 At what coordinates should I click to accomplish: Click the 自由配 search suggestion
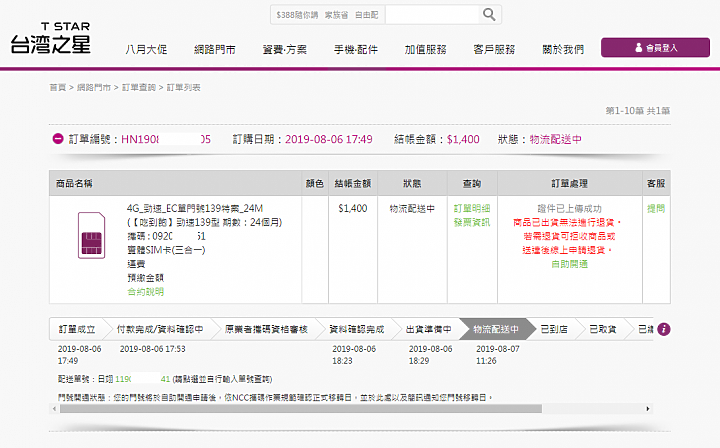366,15
